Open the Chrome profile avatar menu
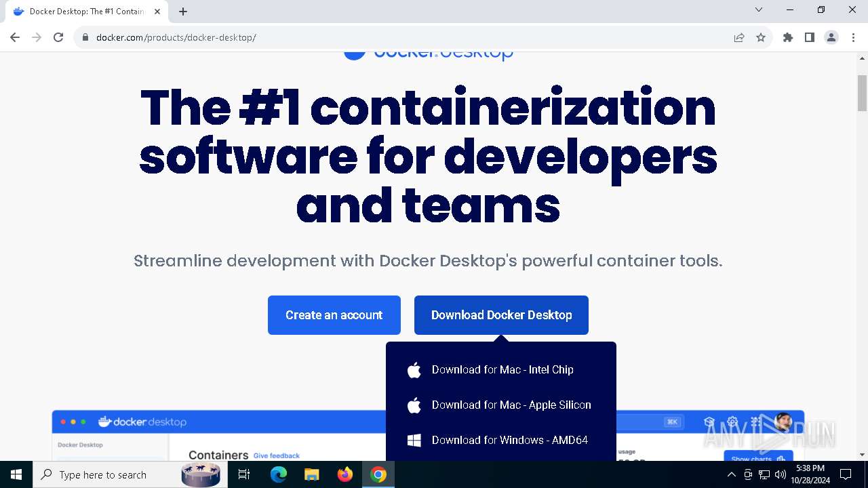The image size is (868, 488). click(x=831, y=37)
